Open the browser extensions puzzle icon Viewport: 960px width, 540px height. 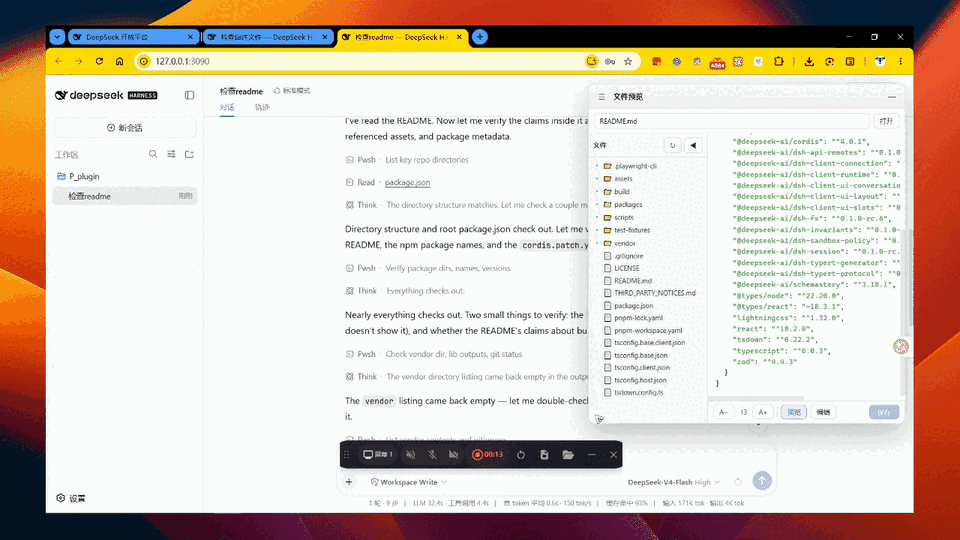point(779,61)
